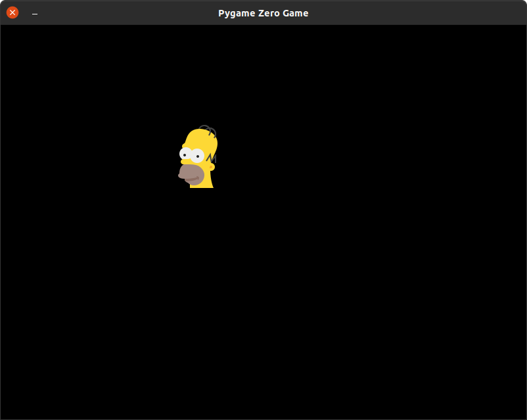Click Homer's left white eye
The width and height of the screenshot is (527, 420).
185,154
